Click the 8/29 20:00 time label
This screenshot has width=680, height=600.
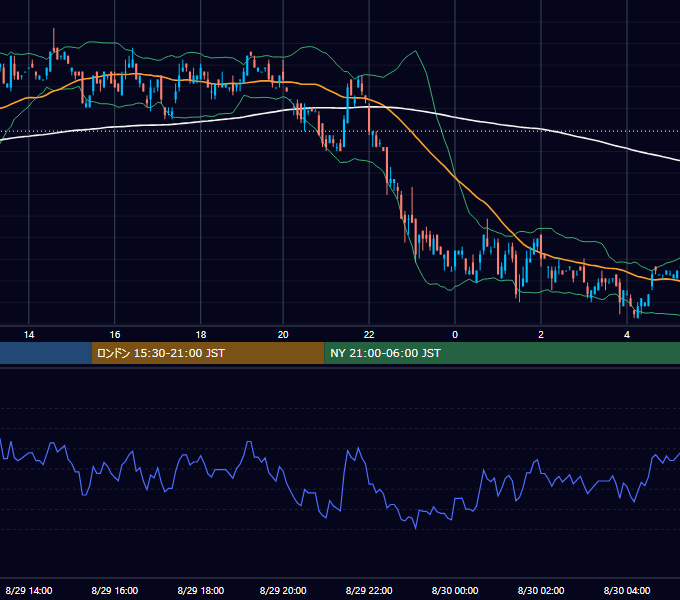click(x=283, y=590)
